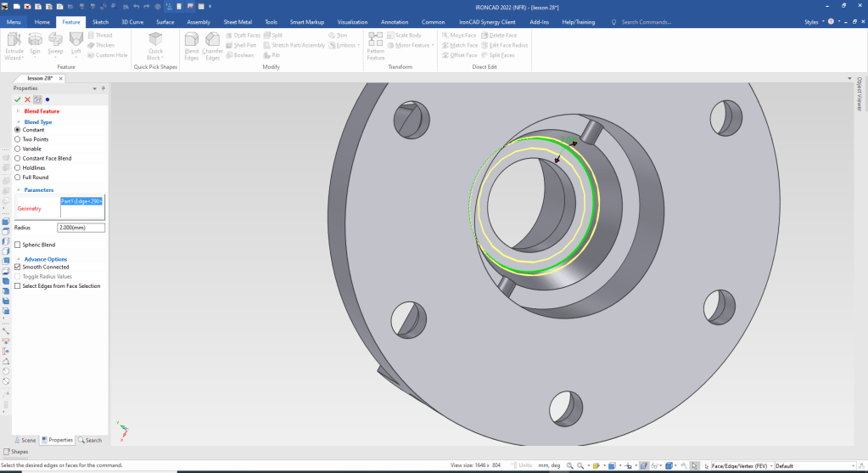The image size is (868, 473).
Task: Switch to the Sheet Metal ribbon tab
Action: (238, 21)
